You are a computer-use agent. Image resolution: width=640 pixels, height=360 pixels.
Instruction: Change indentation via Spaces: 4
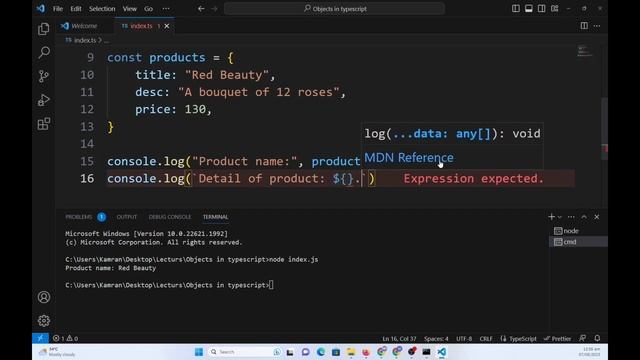pos(436,338)
